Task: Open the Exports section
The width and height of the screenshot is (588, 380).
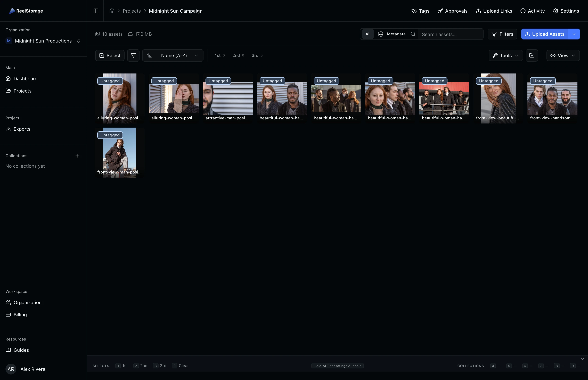Action: (x=22, y=129)
